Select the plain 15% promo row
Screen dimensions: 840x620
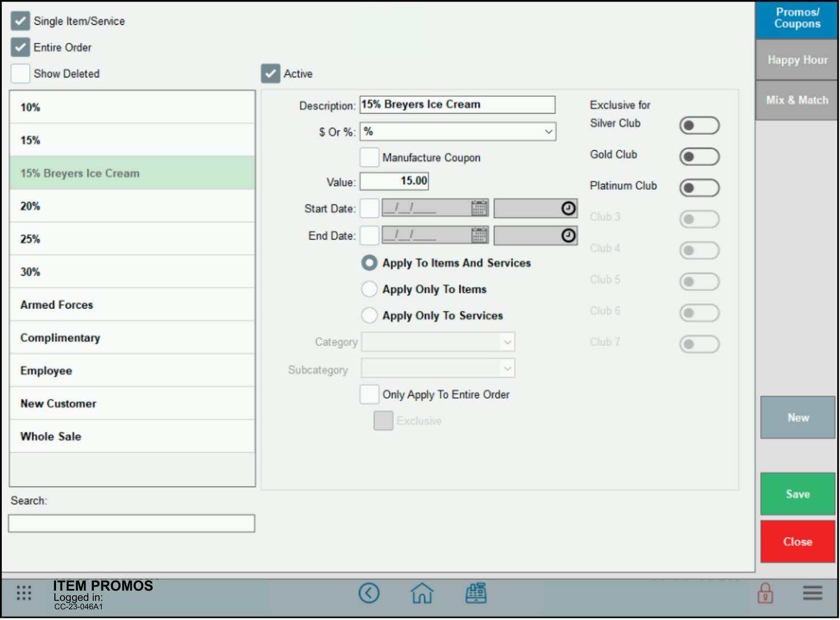[x=132, y=140]
